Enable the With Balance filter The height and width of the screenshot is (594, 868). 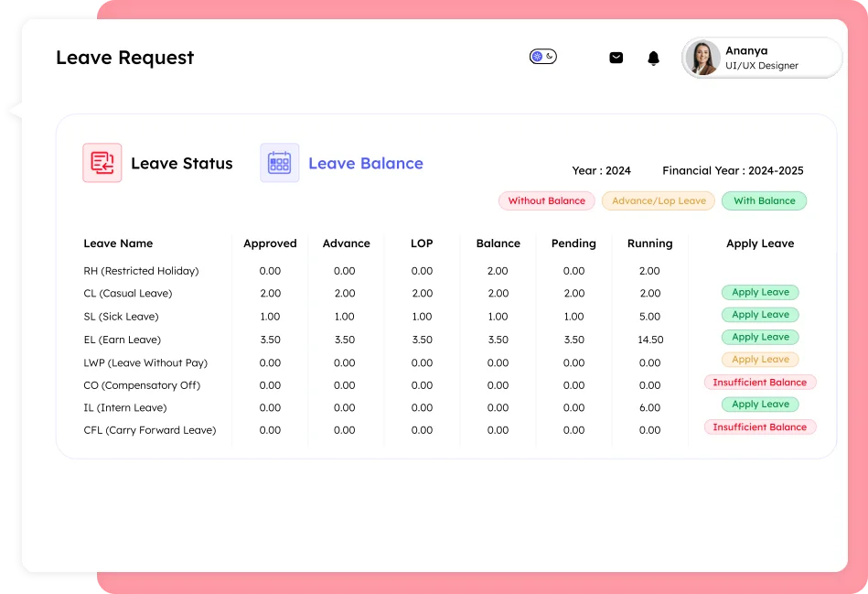coord(764,200)
